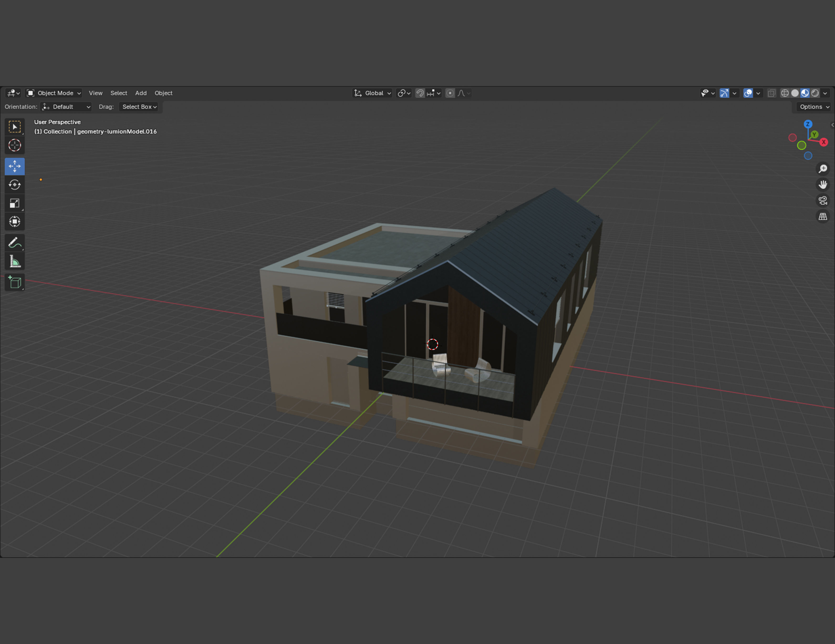Select the Select Box tool

[x=15, y=127]
